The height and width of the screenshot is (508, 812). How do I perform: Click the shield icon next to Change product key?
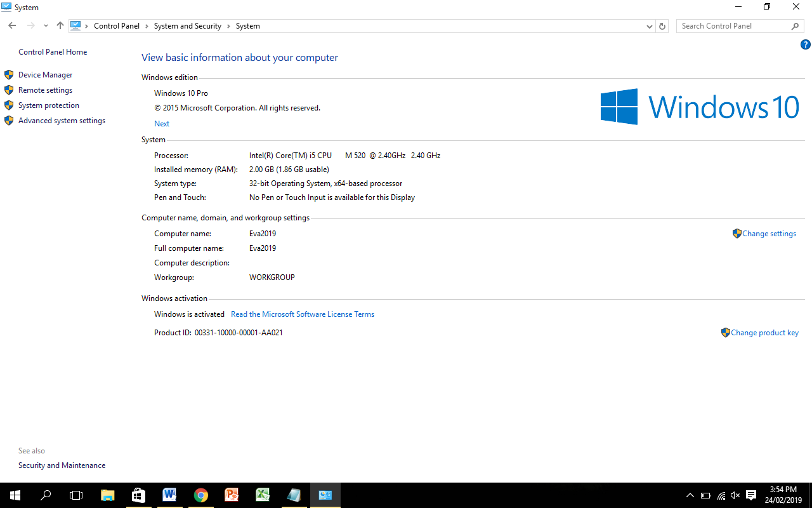click(726, 333)
